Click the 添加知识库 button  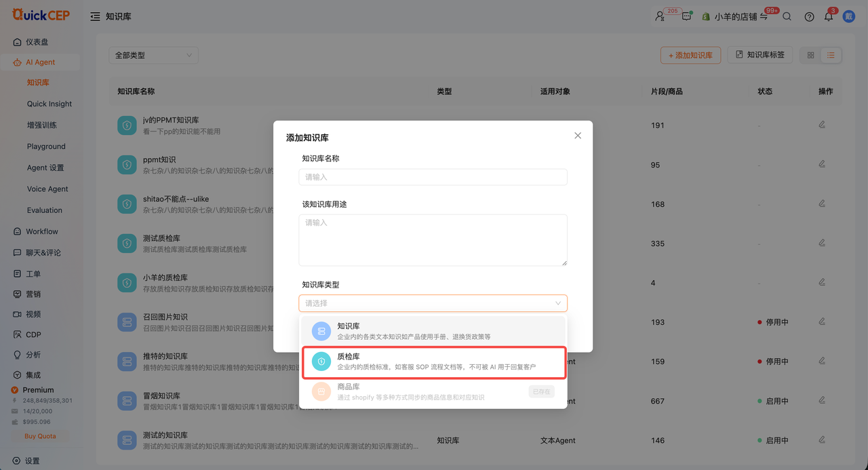[690, 55]
